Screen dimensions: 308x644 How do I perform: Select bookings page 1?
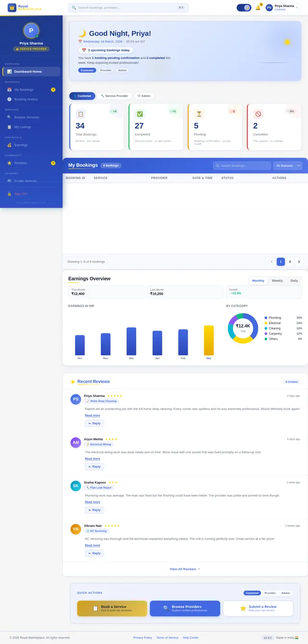[x=281, y=261]
